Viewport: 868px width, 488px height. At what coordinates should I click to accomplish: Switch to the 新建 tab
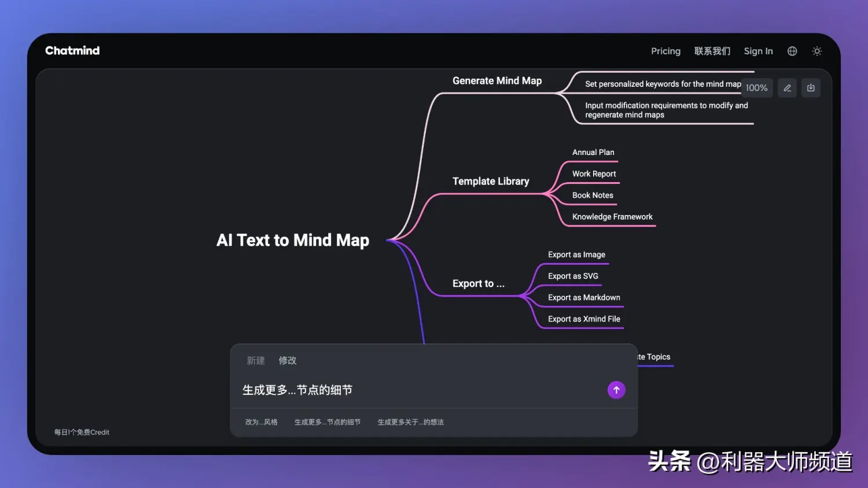point(256,360)
